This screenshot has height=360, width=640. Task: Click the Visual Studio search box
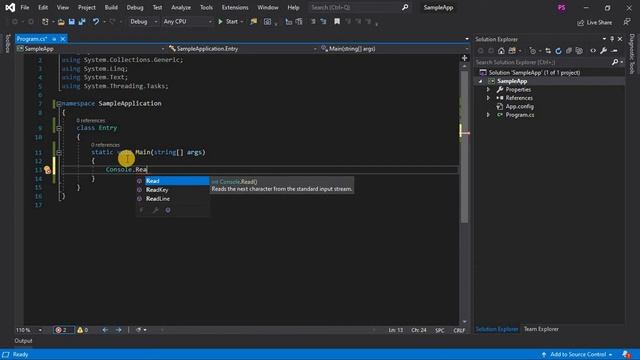click(x=359, y=7)
